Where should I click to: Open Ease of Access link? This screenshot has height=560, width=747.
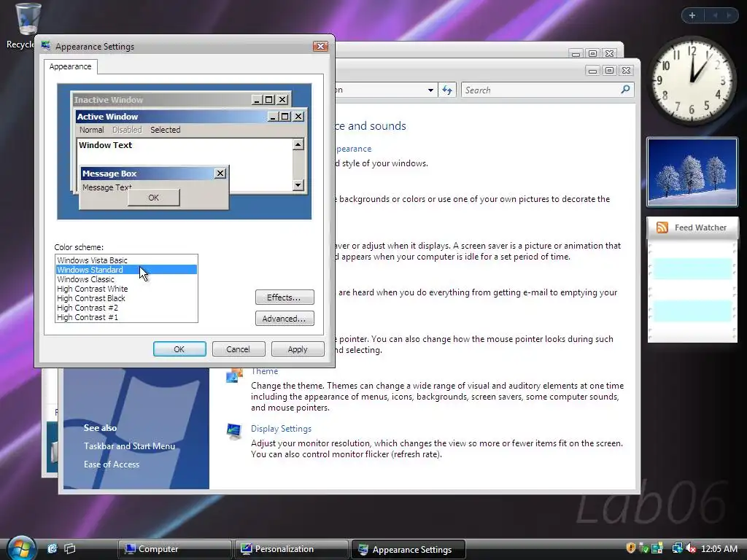pos(112,464)
